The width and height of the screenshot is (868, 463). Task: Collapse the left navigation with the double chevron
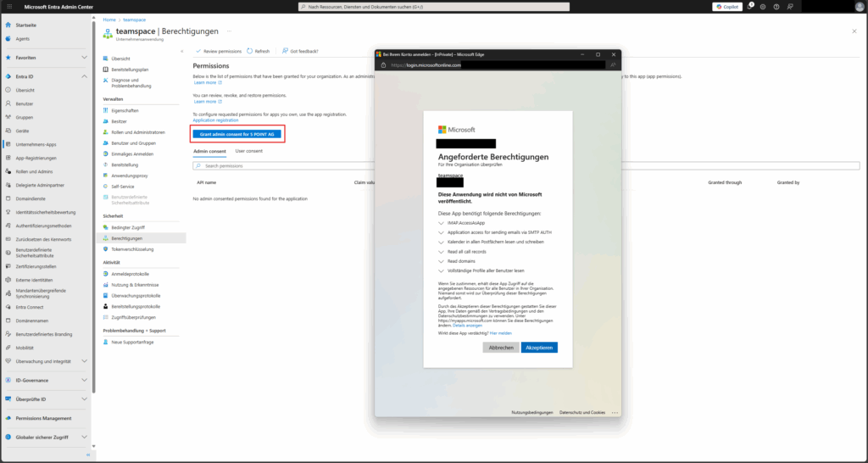click(x=87, y=455)
